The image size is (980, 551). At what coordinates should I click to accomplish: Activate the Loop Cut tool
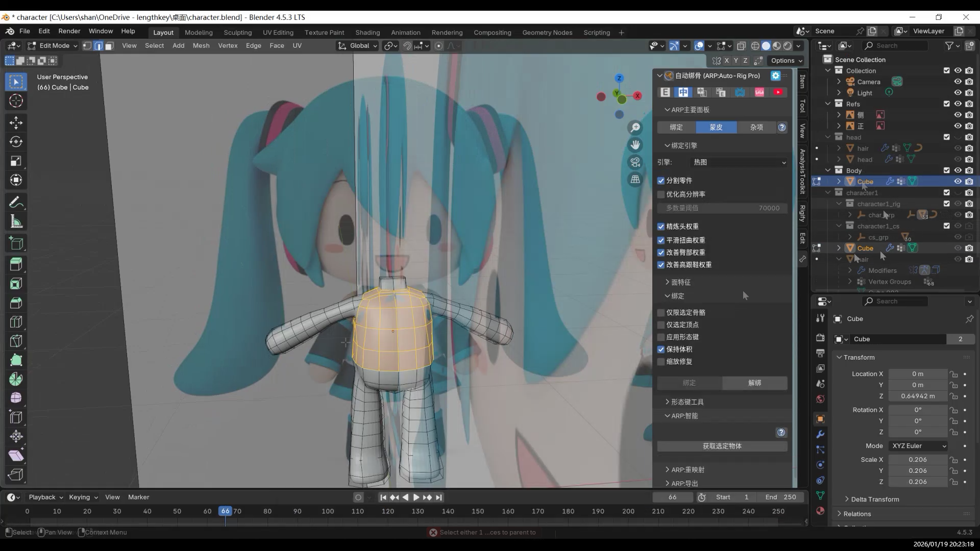(16, 322)
